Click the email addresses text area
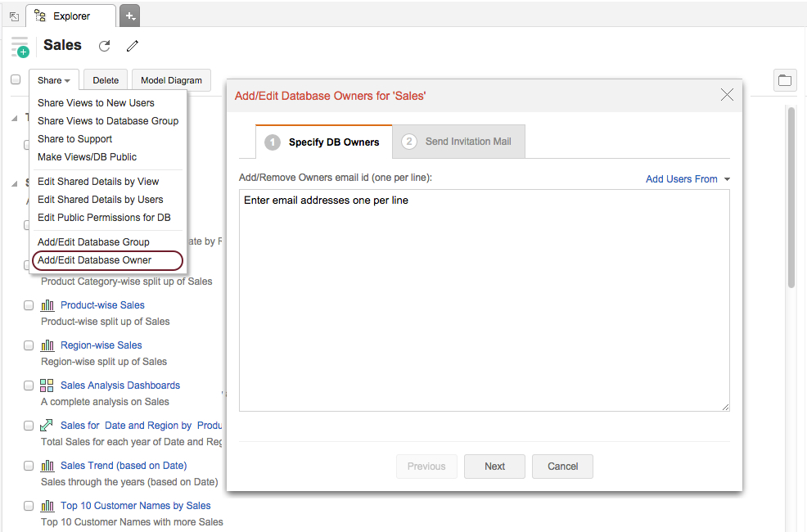807x532 pixels. 484,300
